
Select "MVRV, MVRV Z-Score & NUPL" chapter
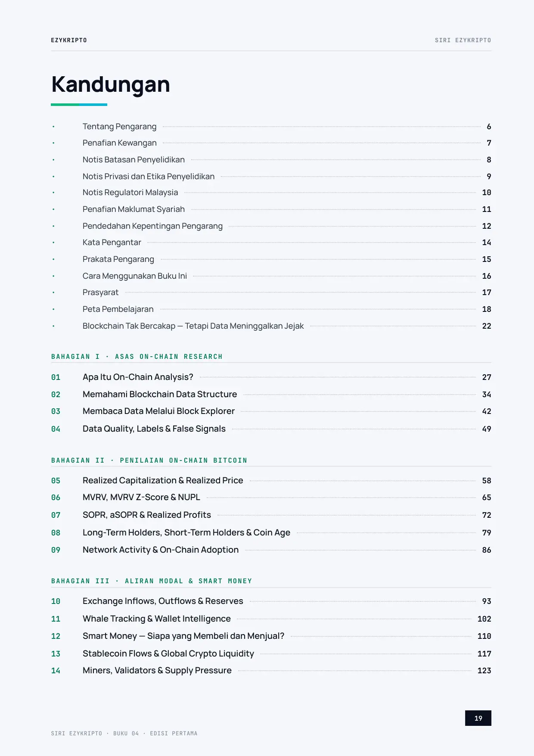click(141, 498)
